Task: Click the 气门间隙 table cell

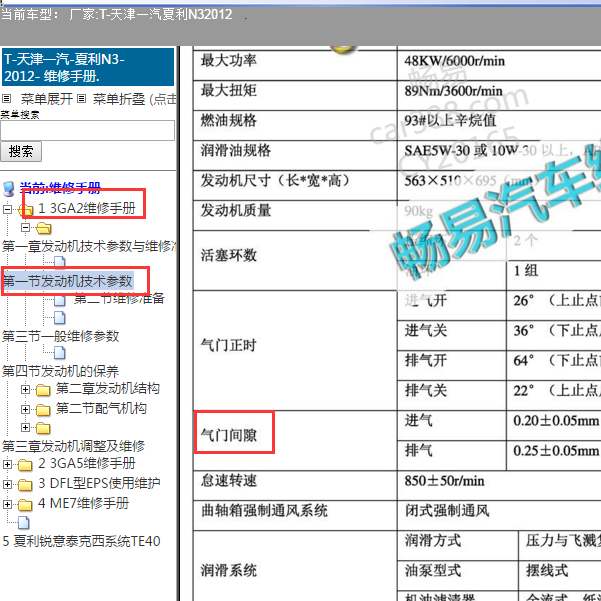Action: 295,440
